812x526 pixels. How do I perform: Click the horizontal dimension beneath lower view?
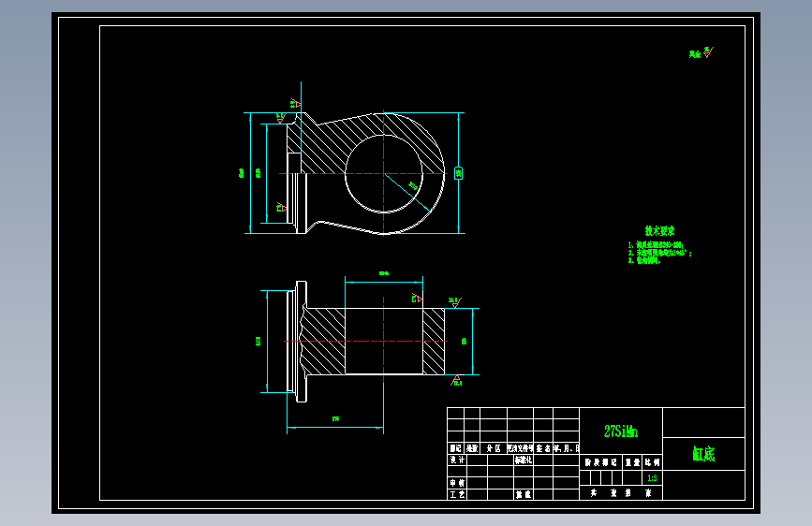(335, 418)
